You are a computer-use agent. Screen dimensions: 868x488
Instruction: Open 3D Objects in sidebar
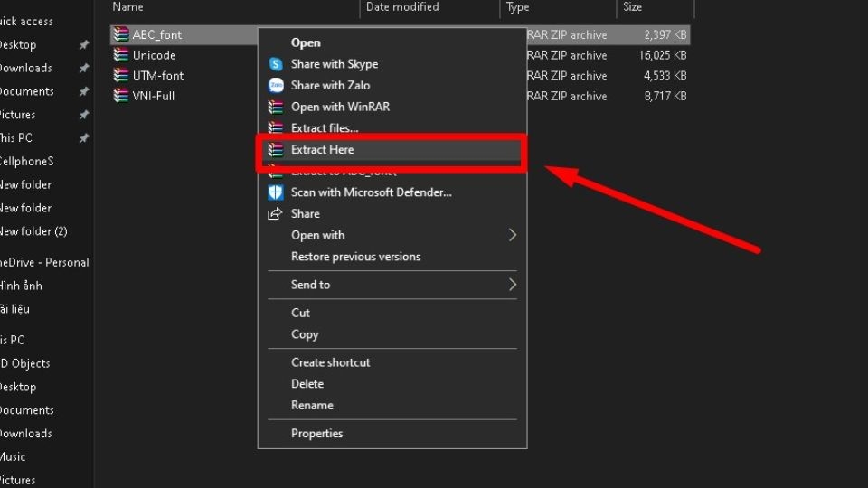pyautogui.click(x=25, y=363)
